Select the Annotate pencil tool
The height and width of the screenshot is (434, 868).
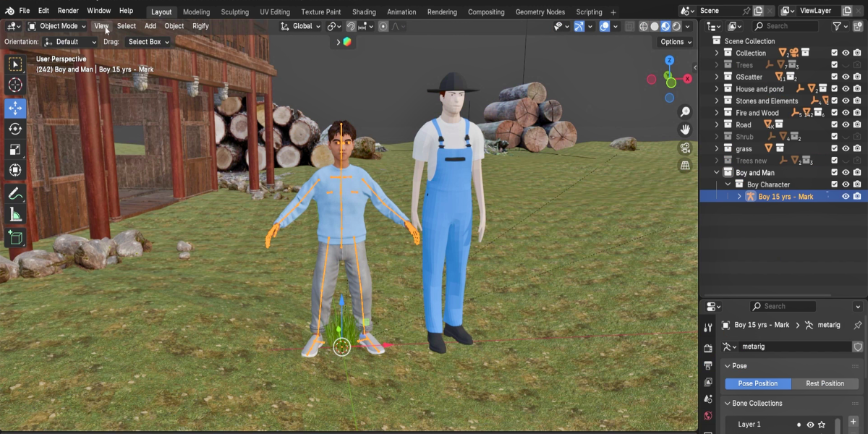pyautogui.click(x=15, y=194)
